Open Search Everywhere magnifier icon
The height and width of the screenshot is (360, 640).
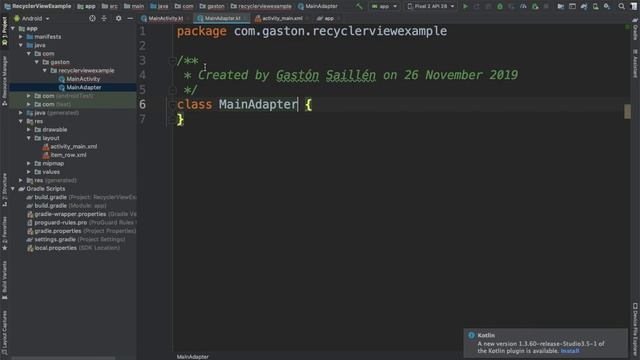pyautogui.click(x=621, y=6)
